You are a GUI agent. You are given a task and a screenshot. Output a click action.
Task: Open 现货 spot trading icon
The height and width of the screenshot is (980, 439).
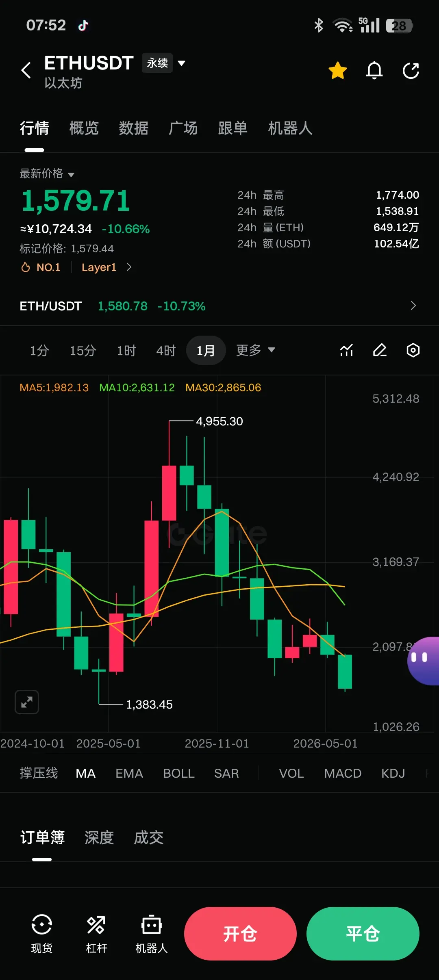pyautogui.click(x=42, y=934)
